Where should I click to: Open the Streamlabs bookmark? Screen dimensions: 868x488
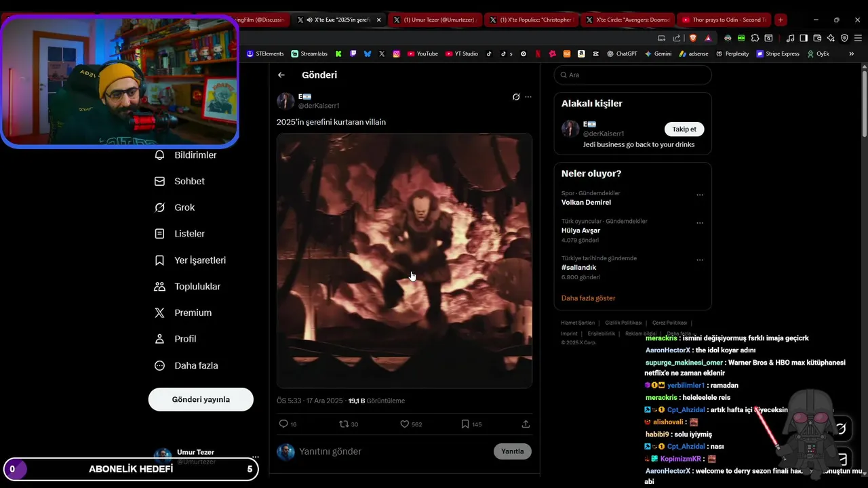[x=309, y=54]
